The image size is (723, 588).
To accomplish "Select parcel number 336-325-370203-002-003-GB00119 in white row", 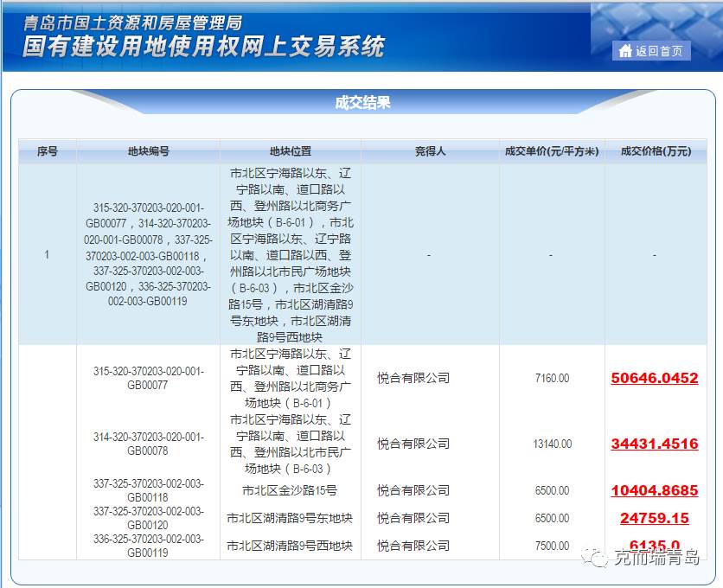I will (148, 546).
